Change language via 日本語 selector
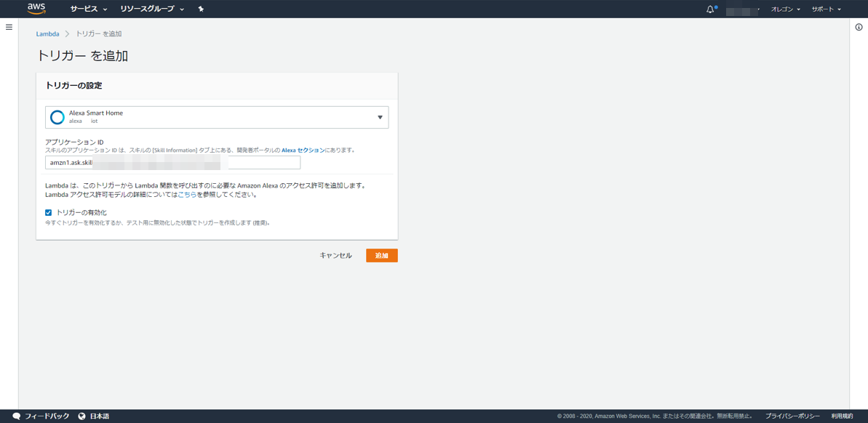Viewport: 868px width, 423px height. coord(100,416)
